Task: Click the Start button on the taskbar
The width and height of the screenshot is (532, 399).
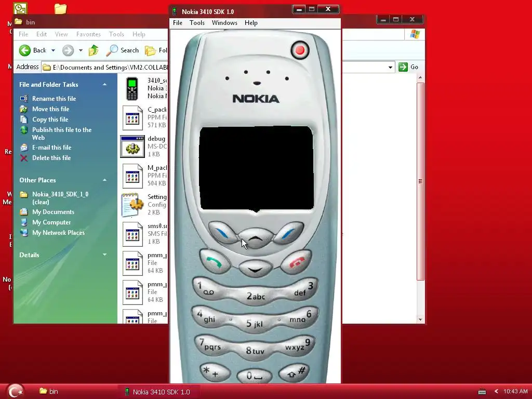Action: coord(15,391)
